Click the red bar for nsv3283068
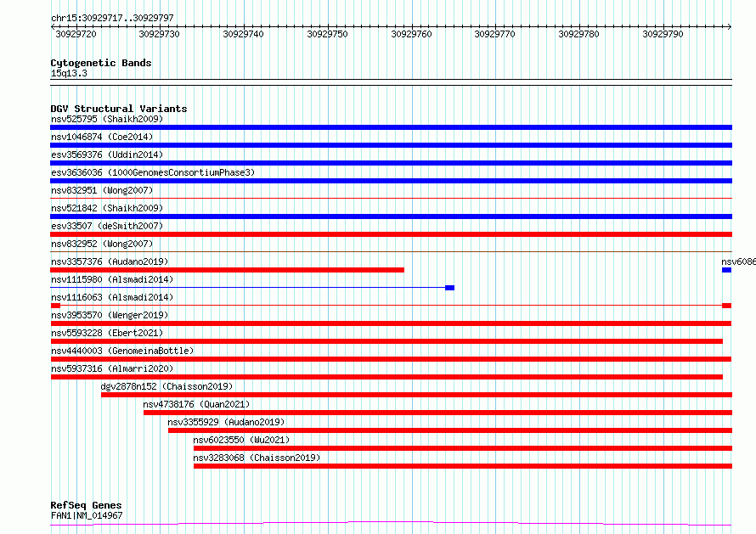 pos(463,466)
